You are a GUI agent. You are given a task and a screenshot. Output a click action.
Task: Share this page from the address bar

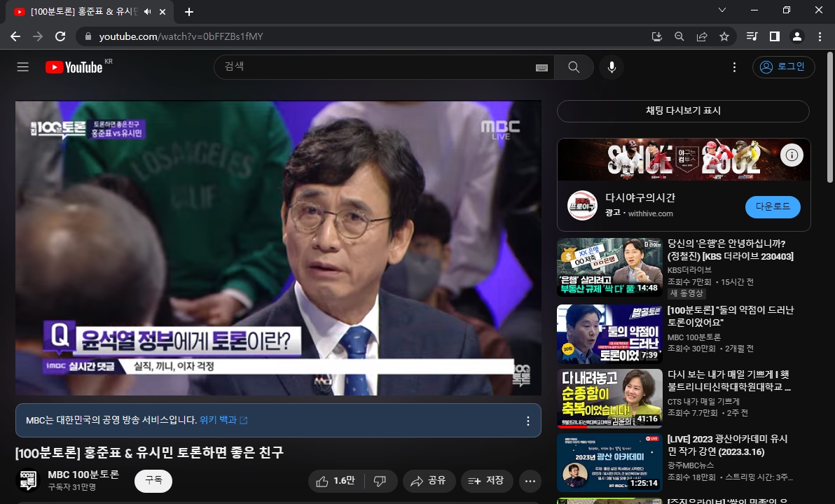702,36
